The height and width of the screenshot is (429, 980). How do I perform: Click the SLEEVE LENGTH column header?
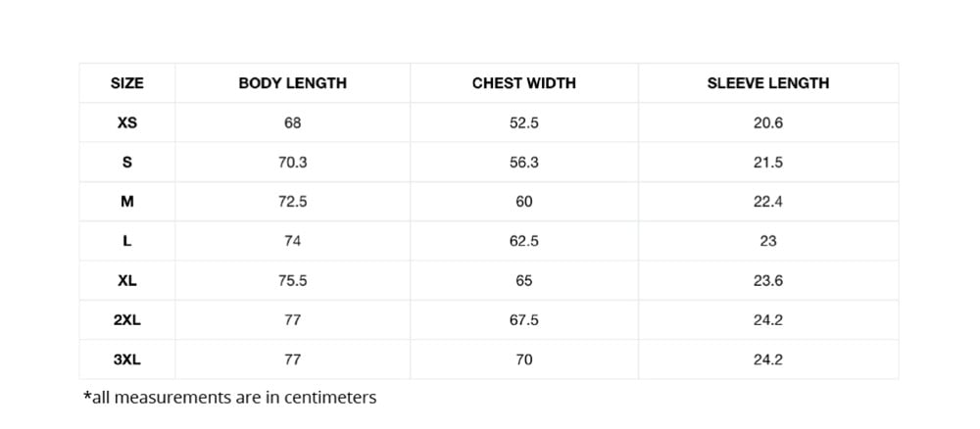pyautogui.click(x=767, y=83)
